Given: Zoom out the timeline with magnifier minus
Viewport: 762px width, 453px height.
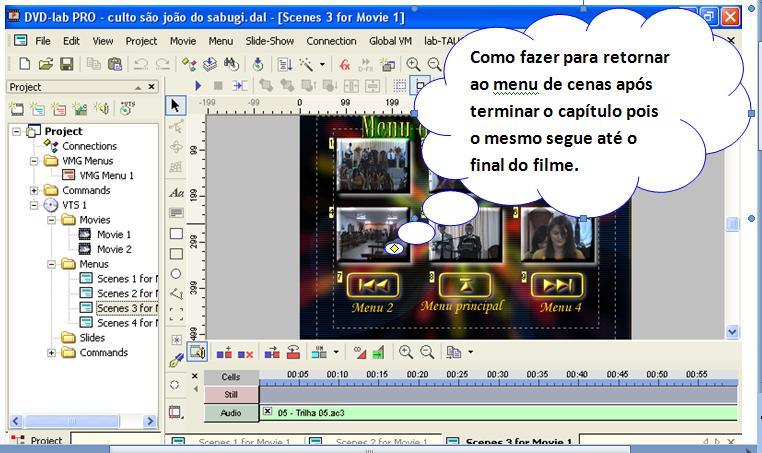Looking at the screenshot, I should pyautogui.click(x=427, y=352).
